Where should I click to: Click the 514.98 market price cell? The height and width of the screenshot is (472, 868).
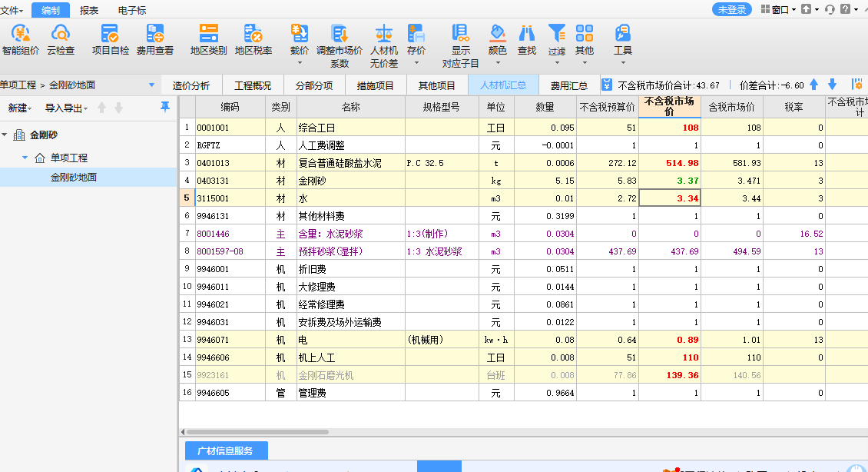click(x=670, y=163)
